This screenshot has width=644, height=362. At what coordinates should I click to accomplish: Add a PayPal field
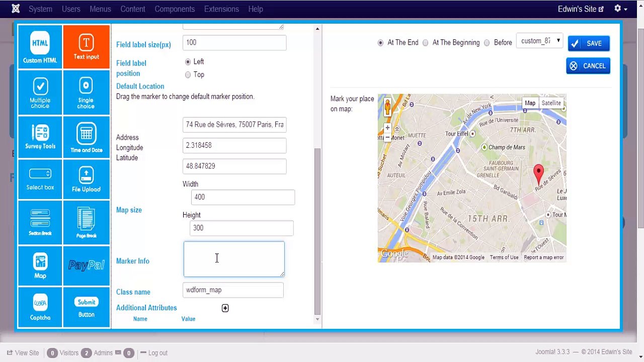coord(86,265)
